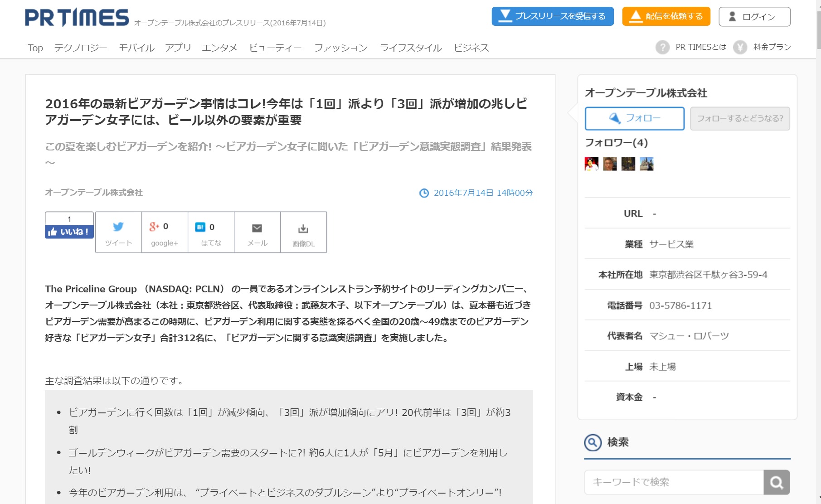This screenshot has height=504, width=821.
Task: Click the Facebook いいね! like button
Action: tap(69, 232)
